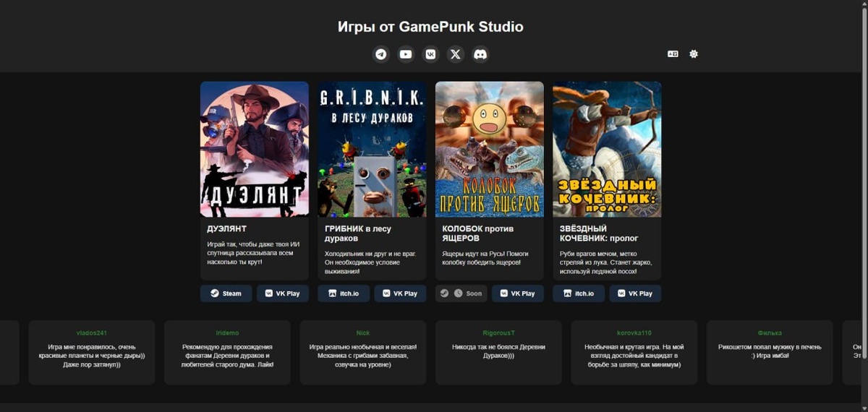
Task: Click reviewer name RigorousT
Action: [498, 332]
